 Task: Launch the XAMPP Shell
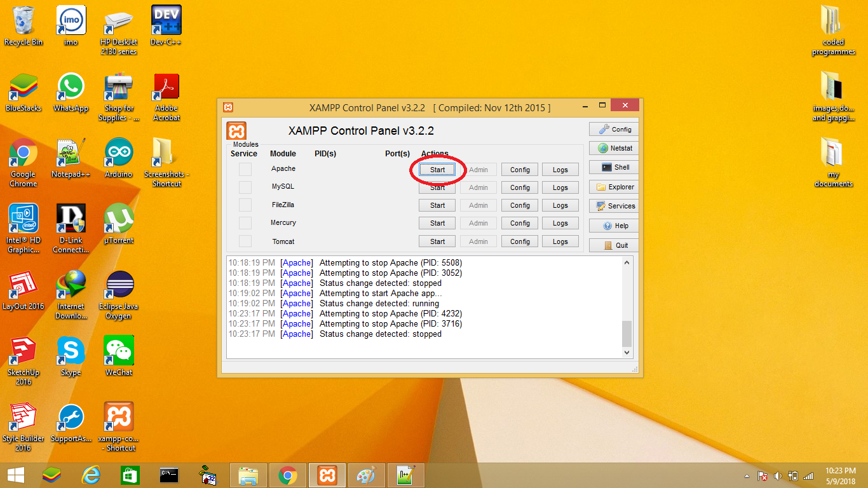[613, 167]
